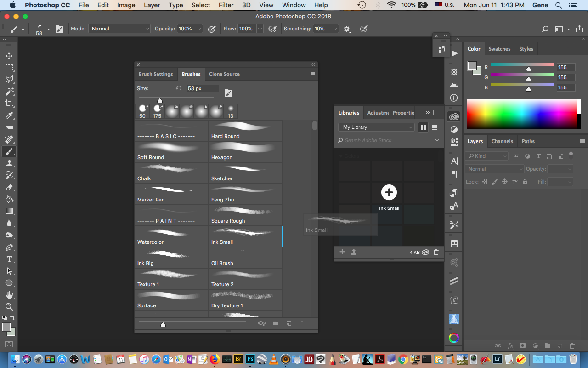Select the Pen tool

(x=9, y=247)
